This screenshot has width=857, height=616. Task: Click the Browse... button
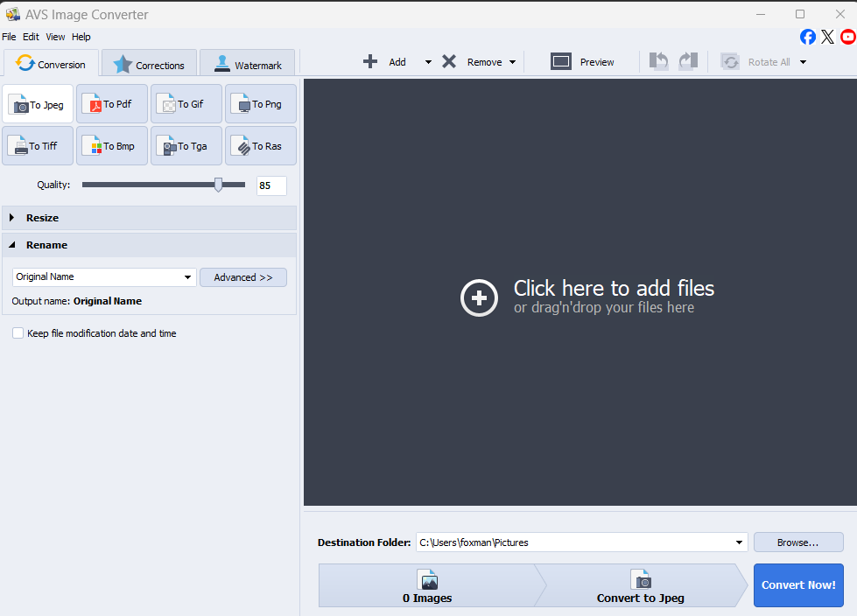[798, 542]
